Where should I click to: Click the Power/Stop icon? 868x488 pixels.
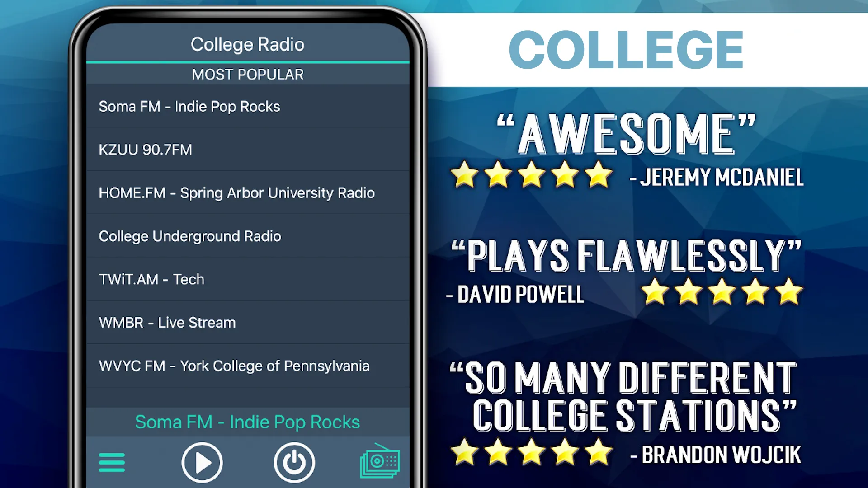pos(294,460)
